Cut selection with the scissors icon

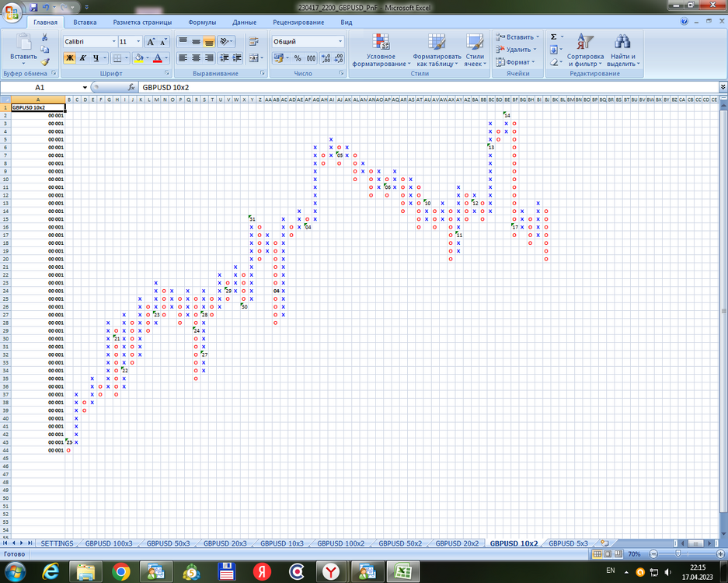click(44, 37)
